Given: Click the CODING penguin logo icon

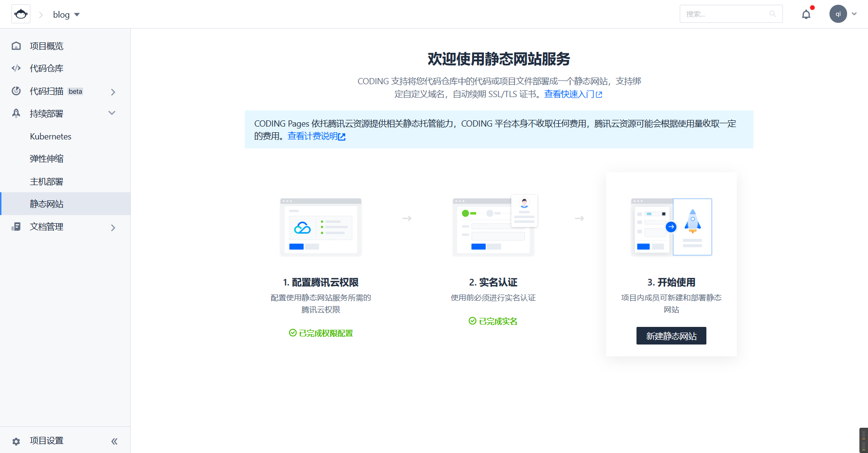Looking at the screenshot, I should 21,14.
